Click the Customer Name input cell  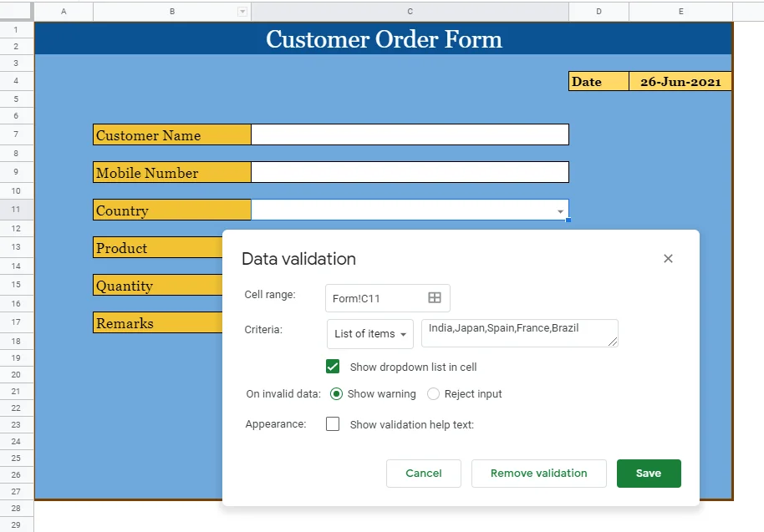coord(410,134)
